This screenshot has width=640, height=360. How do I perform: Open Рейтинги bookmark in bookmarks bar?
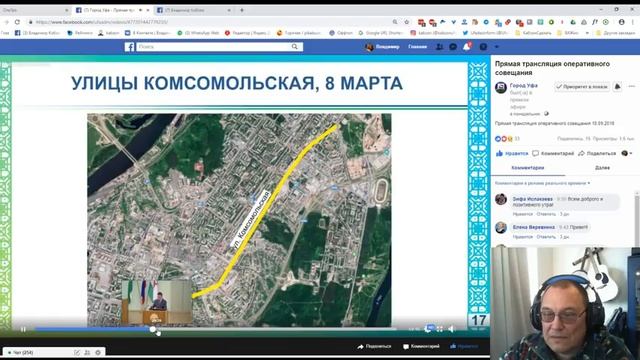point(80,33)
